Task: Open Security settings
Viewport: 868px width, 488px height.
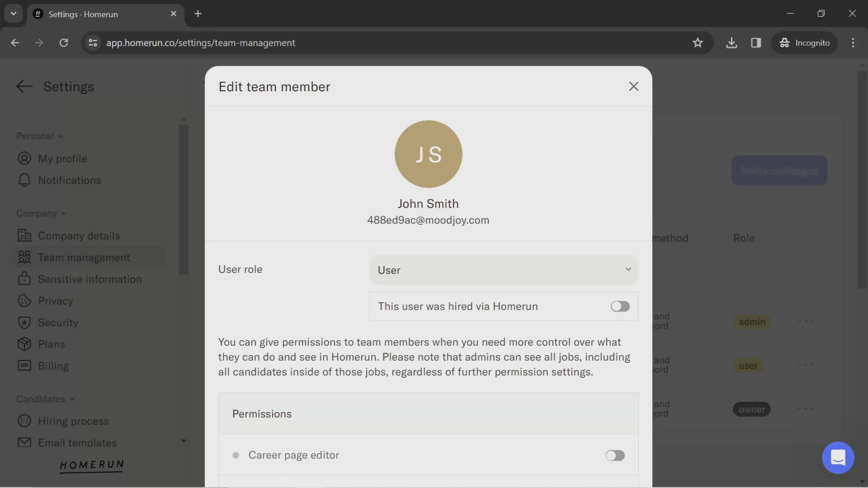Action: coord(58,322)
